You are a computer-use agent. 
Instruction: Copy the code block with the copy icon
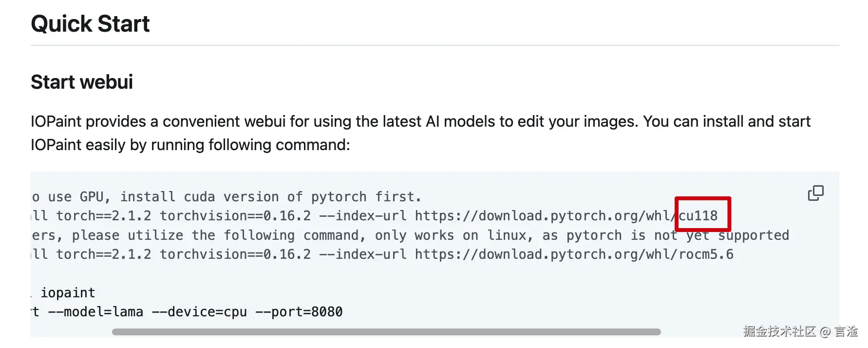pyautogui.click(x=815, y=193)
